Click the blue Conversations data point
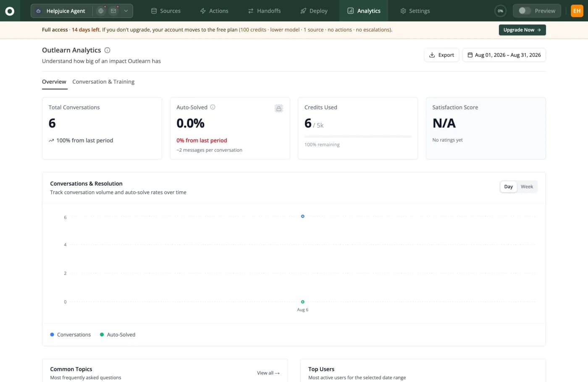 302,216
